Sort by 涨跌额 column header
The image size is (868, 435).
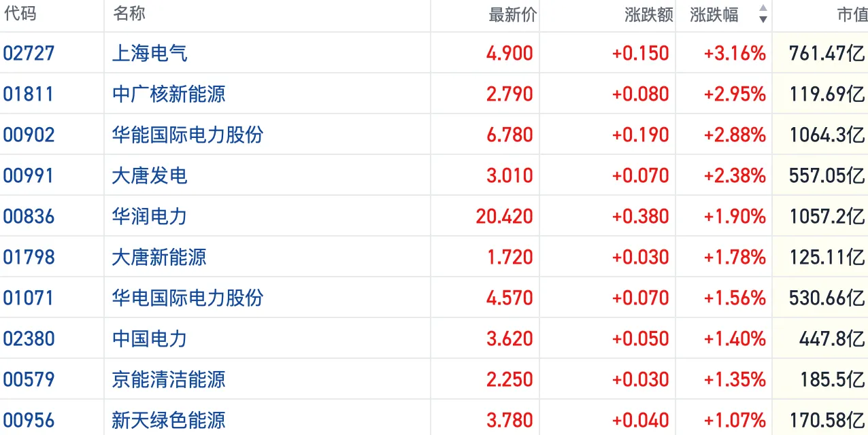click(x=649, y=14)
